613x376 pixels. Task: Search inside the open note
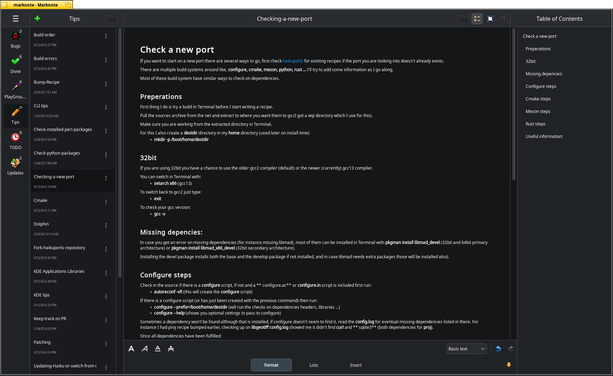[x=464, y=18]
